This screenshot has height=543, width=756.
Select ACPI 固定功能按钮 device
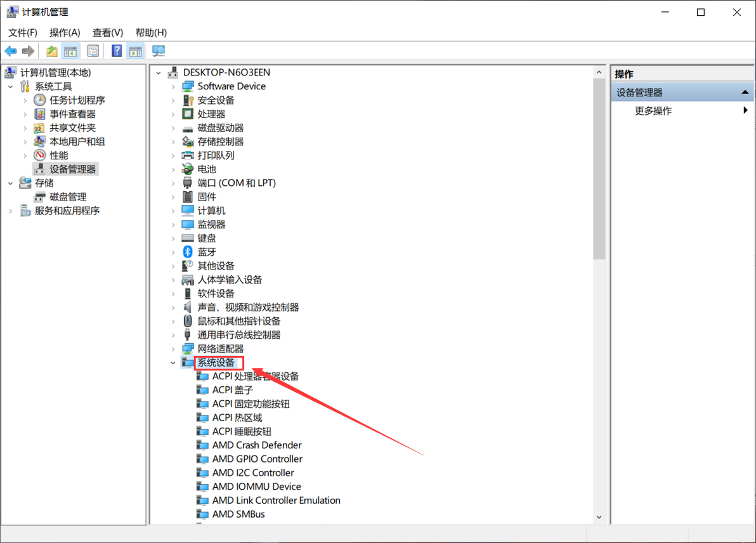click(251, 403)
